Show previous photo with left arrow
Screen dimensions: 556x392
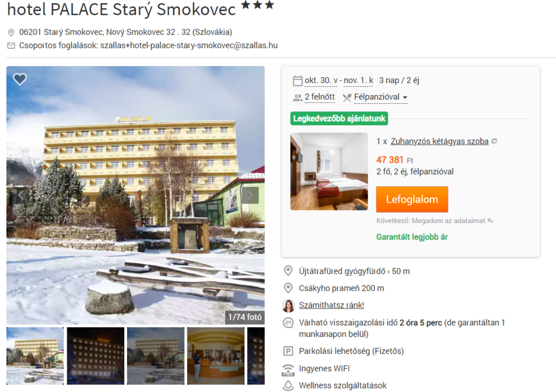pyautogui.click(x=21, y=195)
